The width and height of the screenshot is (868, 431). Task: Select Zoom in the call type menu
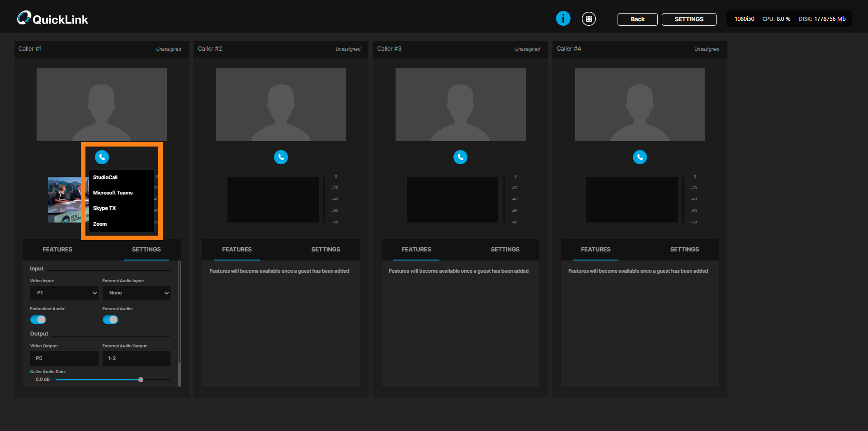click(100, 224)
